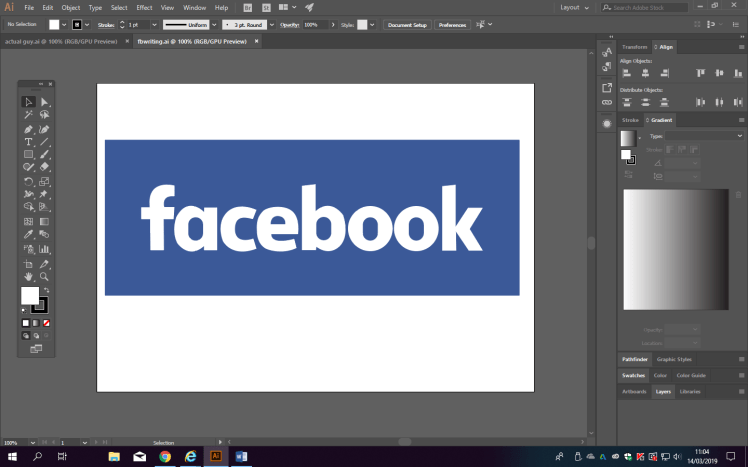Open the File menu
This screenshot has width=748, height=467.
tap(29, 8)
